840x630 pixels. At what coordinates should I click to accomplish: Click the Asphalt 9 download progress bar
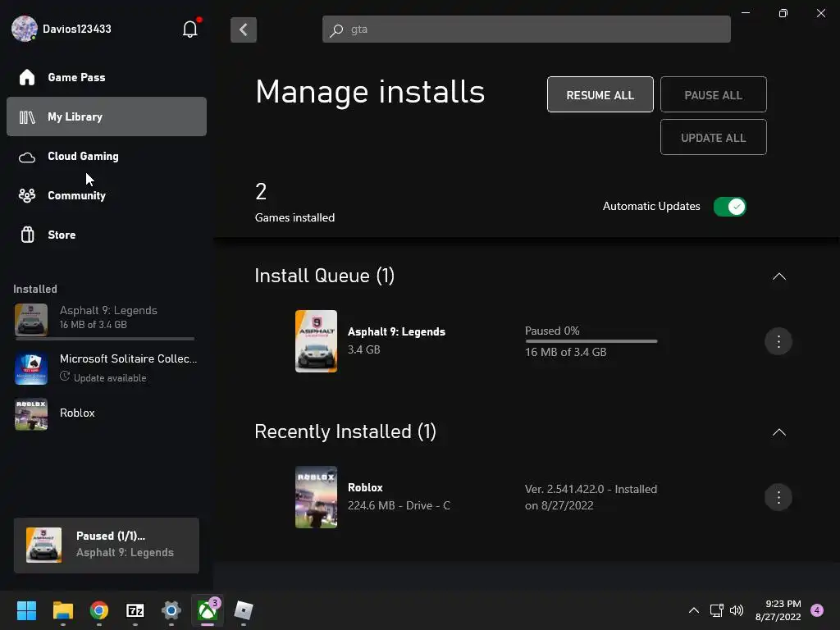click(591, 341)
